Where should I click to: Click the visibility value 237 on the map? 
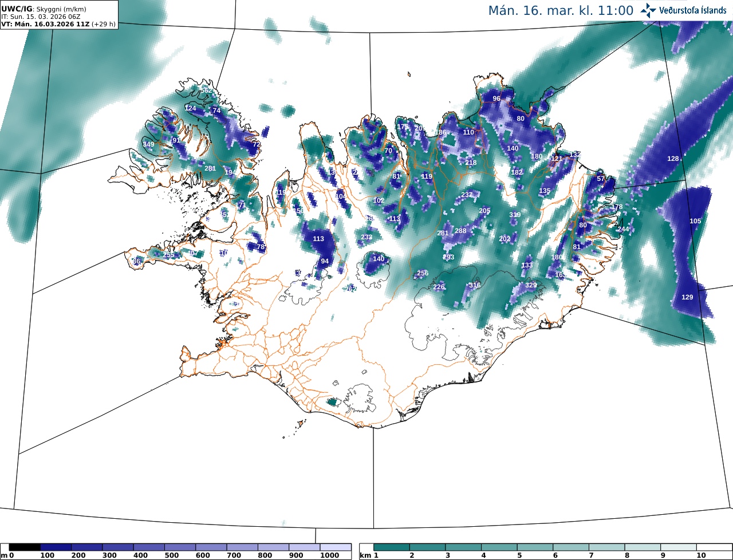point(467,195)
